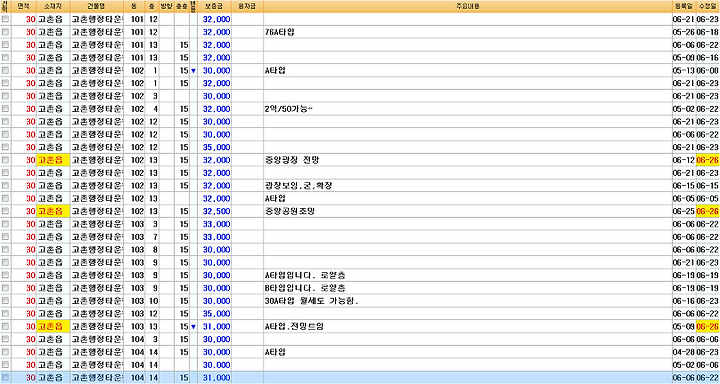Click the 동 column header

[135, 6]
